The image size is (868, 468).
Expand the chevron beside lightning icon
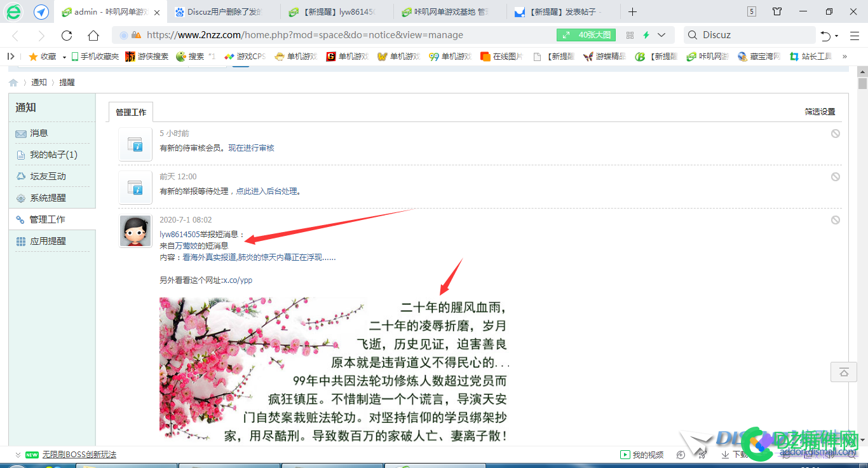[661, 35]
